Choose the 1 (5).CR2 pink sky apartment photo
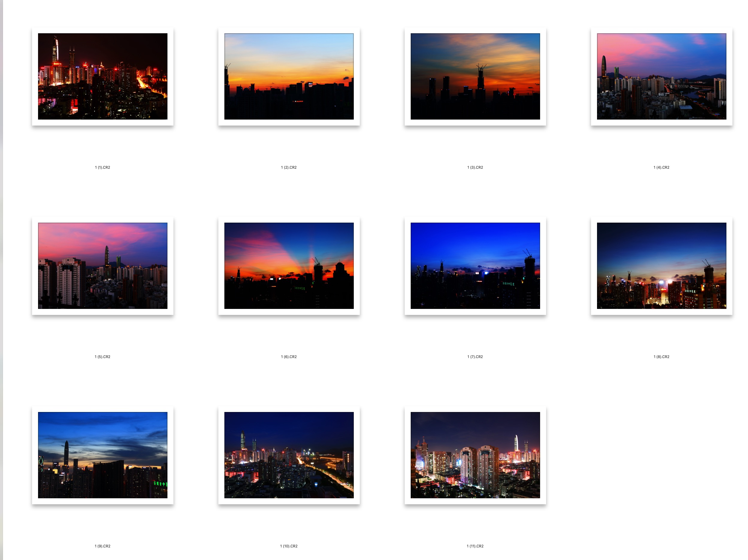The width and height of the screenshot is (748, 560). [102, 266]
